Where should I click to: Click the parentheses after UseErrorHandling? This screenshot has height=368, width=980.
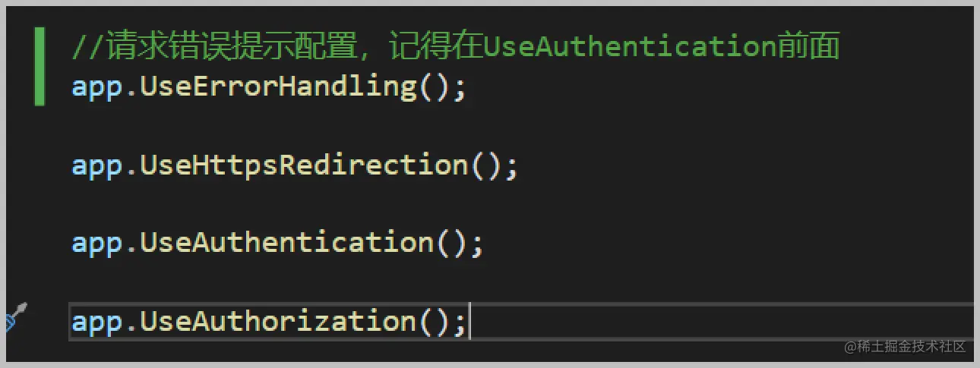pyautogui.click(x=435, y=87)
